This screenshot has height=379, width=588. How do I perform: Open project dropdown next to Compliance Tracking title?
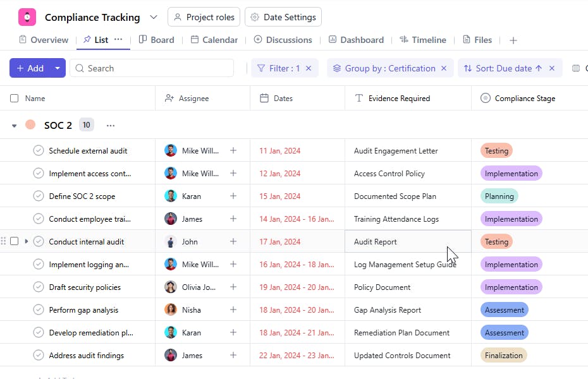pos(154,17)
